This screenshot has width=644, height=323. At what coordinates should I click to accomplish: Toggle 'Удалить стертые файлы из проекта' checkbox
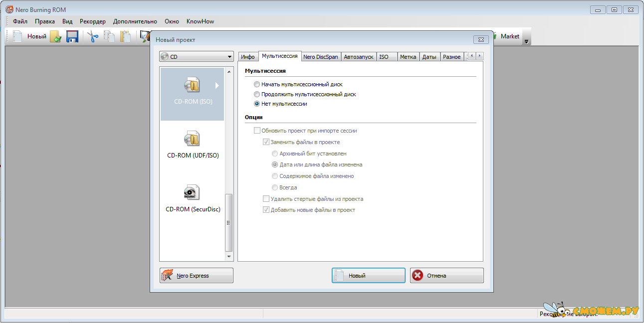(313, 199)
